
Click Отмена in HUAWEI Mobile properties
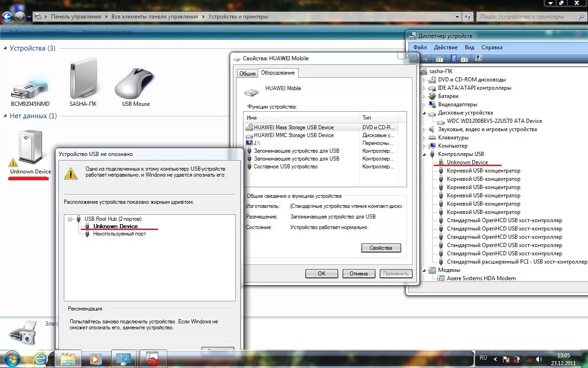click(359, 273)
